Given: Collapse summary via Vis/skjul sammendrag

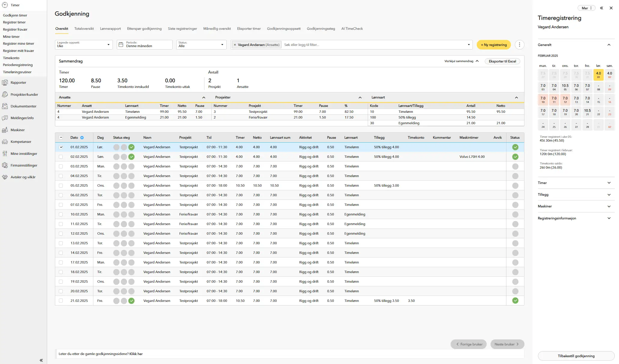Looking at the screenshot, I should (461, 61).
